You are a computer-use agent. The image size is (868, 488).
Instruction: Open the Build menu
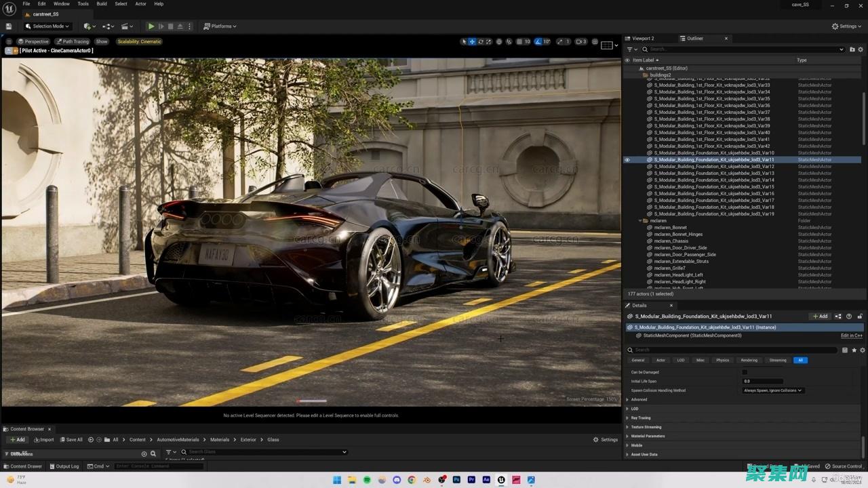102,4
